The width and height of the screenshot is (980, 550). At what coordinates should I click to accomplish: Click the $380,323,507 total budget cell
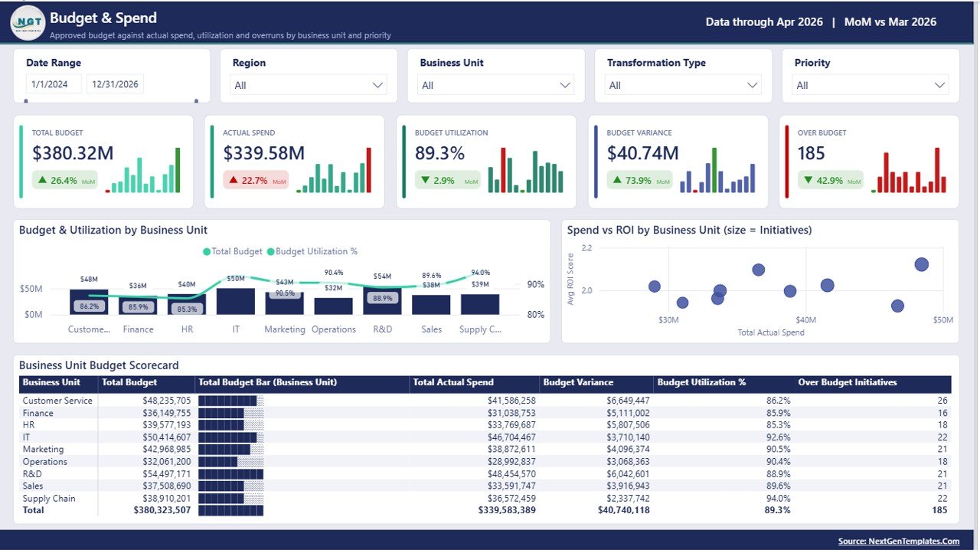tap(162, 510)
